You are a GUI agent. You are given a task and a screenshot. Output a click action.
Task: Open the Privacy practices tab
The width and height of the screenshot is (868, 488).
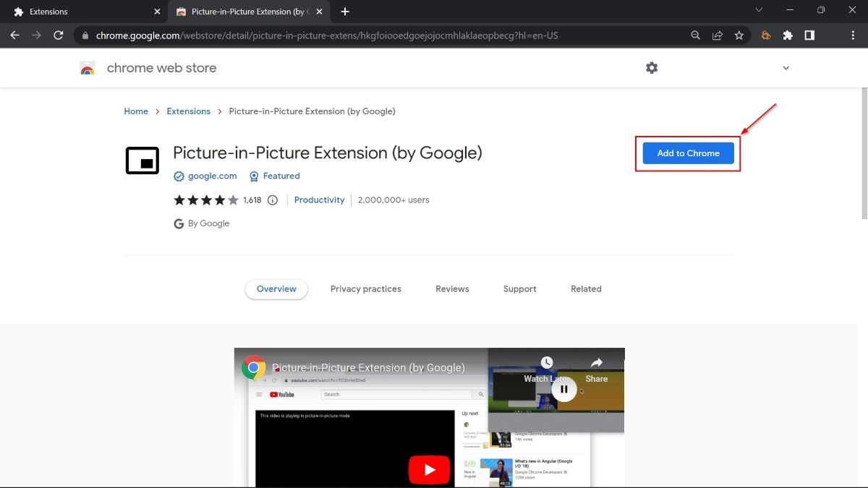[365, 288]
